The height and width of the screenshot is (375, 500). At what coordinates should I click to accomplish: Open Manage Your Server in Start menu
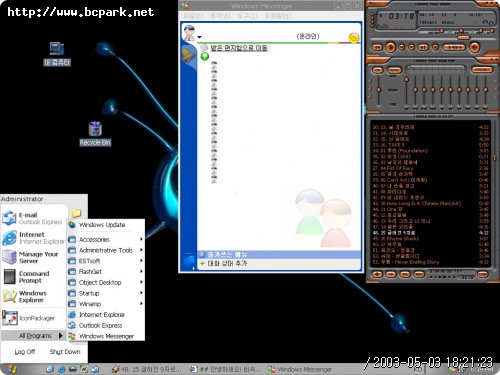[x=33, y=257]
